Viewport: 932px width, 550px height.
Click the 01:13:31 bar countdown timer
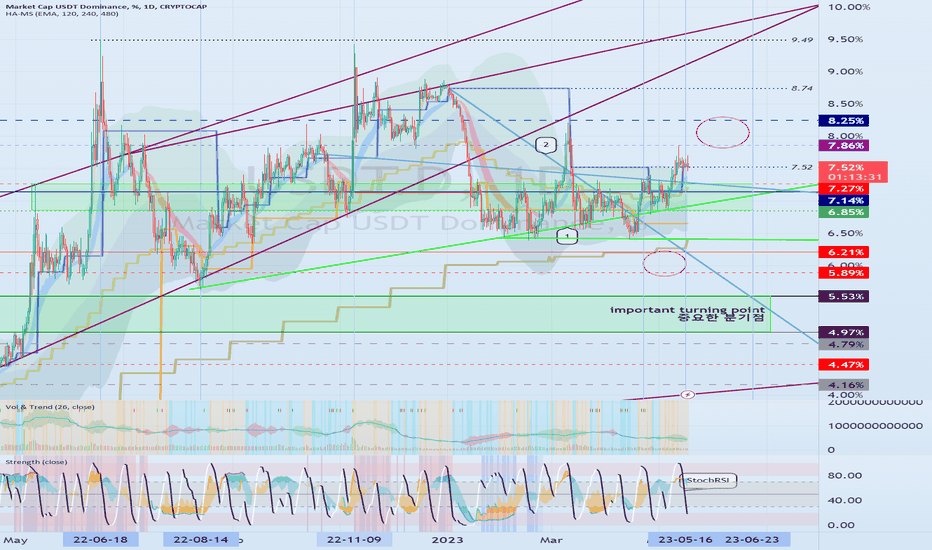(855, 177)
